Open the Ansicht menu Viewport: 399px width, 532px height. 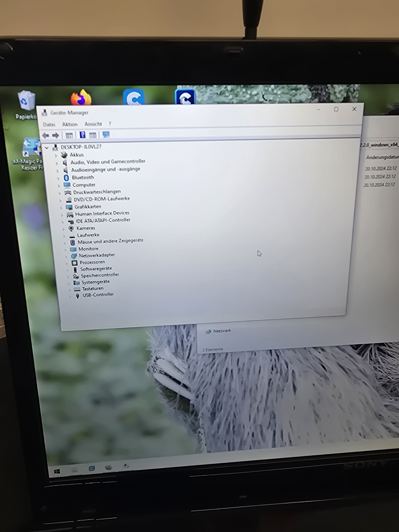coord(93,124)
